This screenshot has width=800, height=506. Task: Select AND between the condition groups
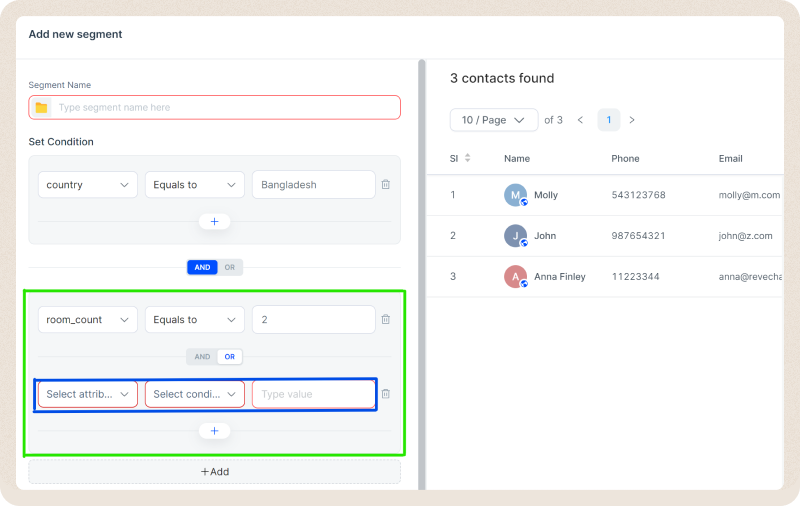pos(202,267)
